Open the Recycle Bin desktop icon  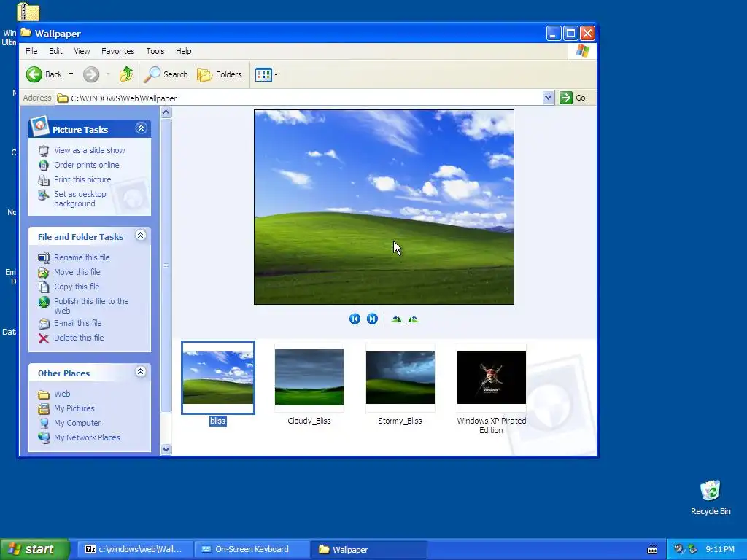pyautogui.click(x=711, y=497)
